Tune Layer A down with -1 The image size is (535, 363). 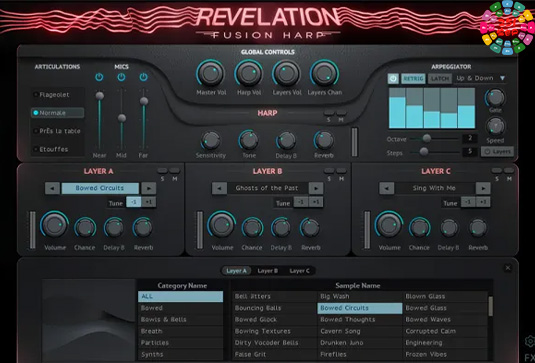[x=134, y=202]
